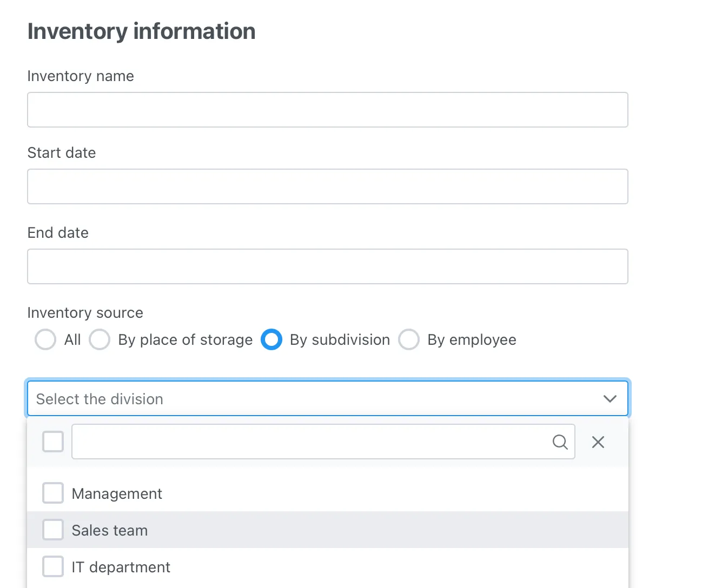Viewport: 702px width, 588px height.
Task: Select the By subdivision radio button
Action: click(x=271, y=340)
